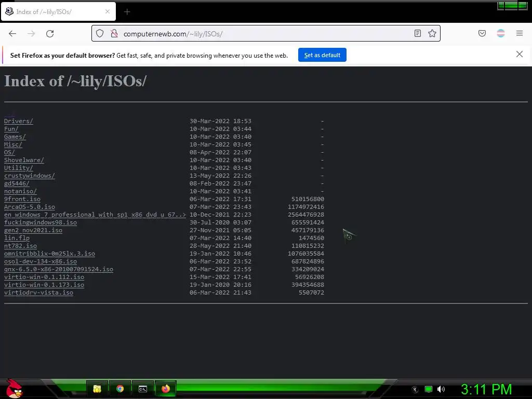Click the 3:11 PM taskbar clock
This screenshot has height=399, width=532.
pyautogui.click(x=486, y=389)
